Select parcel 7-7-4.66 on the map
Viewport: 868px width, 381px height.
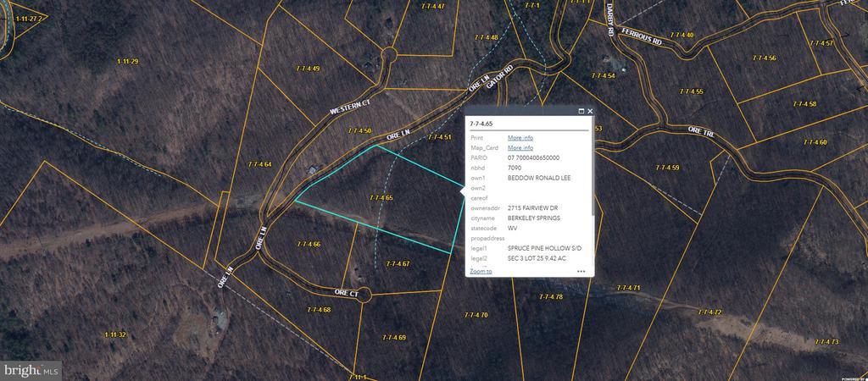(x=309, y=244)
